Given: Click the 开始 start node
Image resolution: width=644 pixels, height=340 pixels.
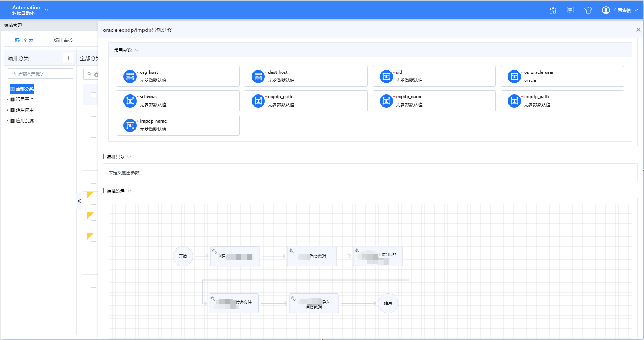Looking at the screenshot, I should 183,256.
